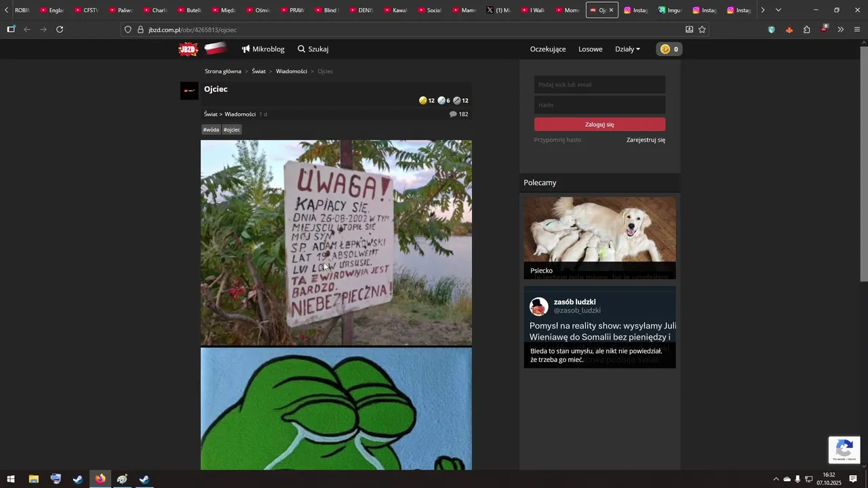
Task: Click the site padlock icon
Action: click(x=140, y=30)
